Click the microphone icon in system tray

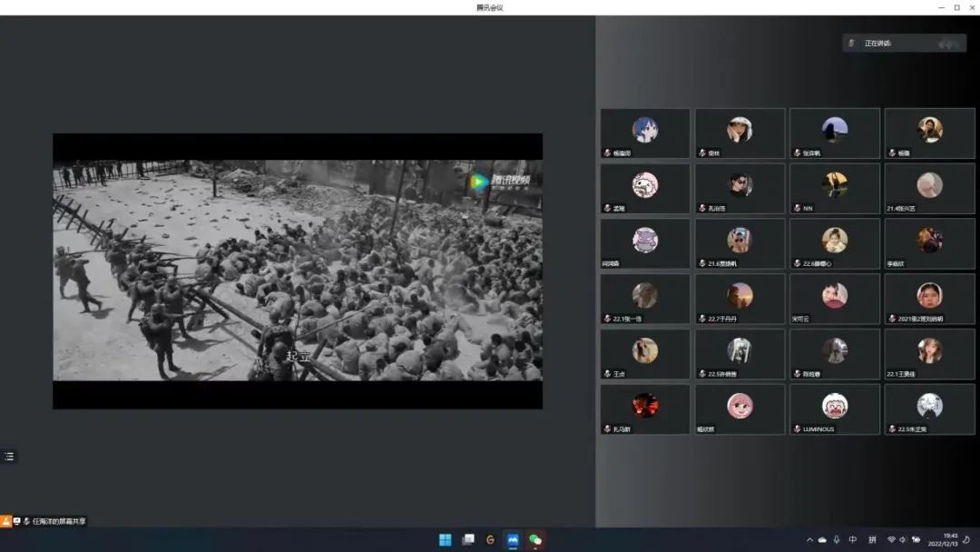coord(837,539)
